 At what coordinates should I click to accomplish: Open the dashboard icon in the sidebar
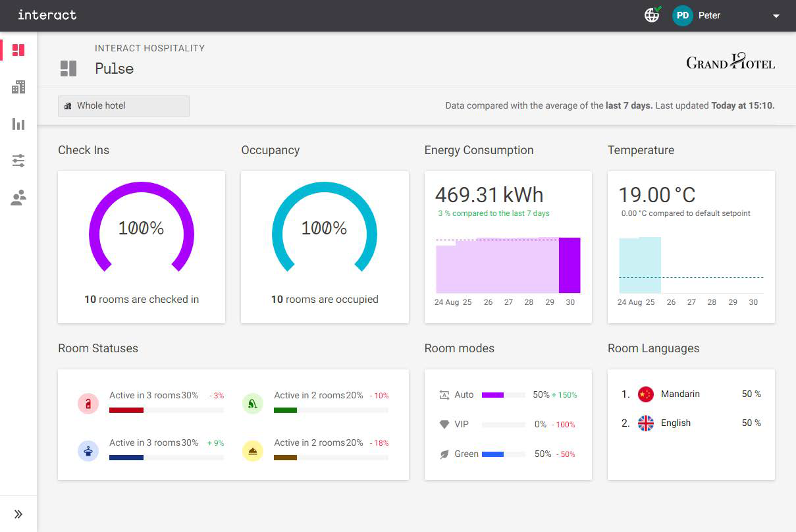tap(18, 50)
